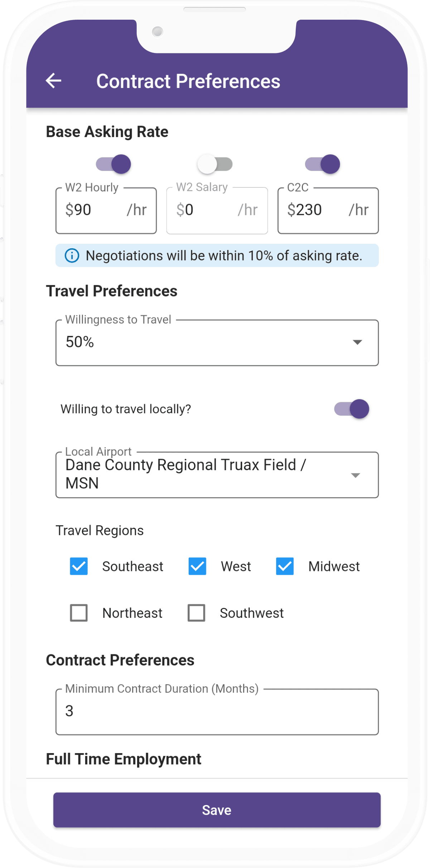Click the Minimum Contract Duration field

[217, 712]
